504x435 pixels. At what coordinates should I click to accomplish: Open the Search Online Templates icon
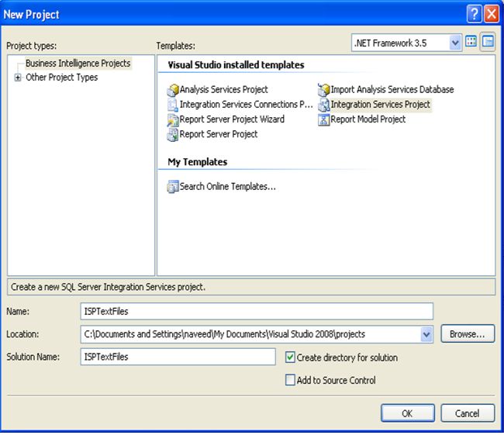(x=173, y=186)
